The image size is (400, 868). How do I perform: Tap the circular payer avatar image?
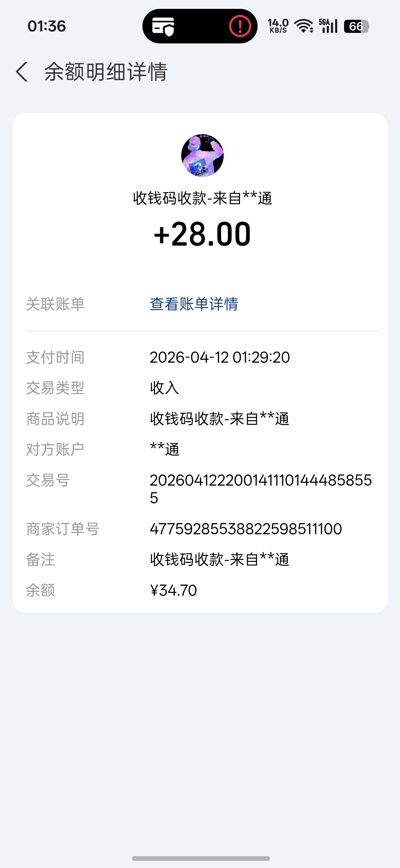click(202, 155)
